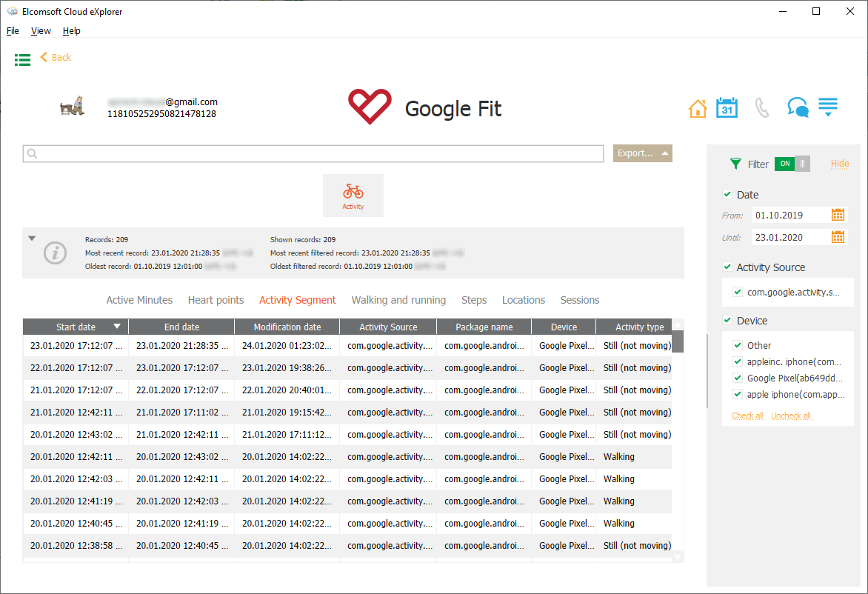Uncheck the Date filter checkbox
The image size is (868, 594).
pyautogui.click(x=727, y=194)
